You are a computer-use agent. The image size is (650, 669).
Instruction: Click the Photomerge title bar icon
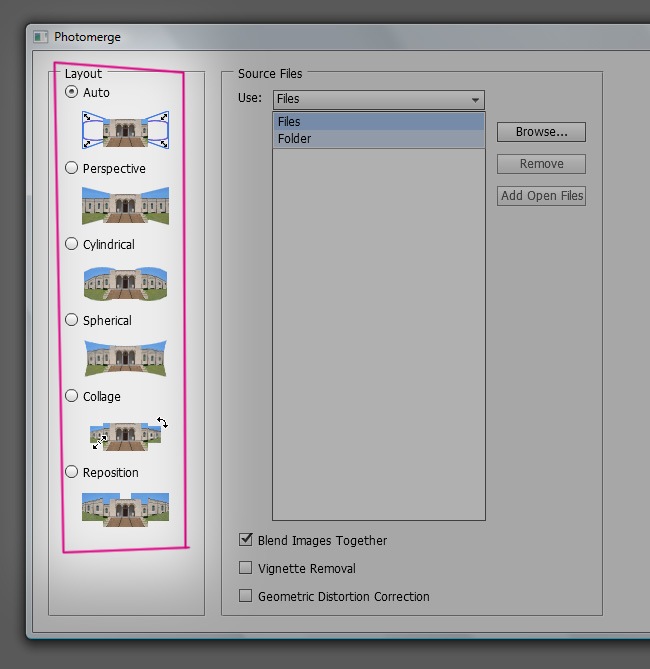coord(41,37)
